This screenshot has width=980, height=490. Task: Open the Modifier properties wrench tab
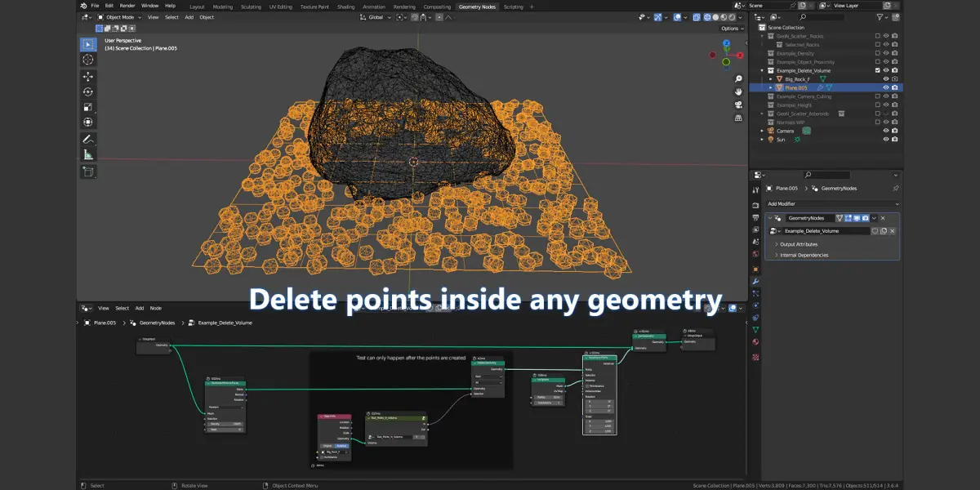tap(755, 281)
